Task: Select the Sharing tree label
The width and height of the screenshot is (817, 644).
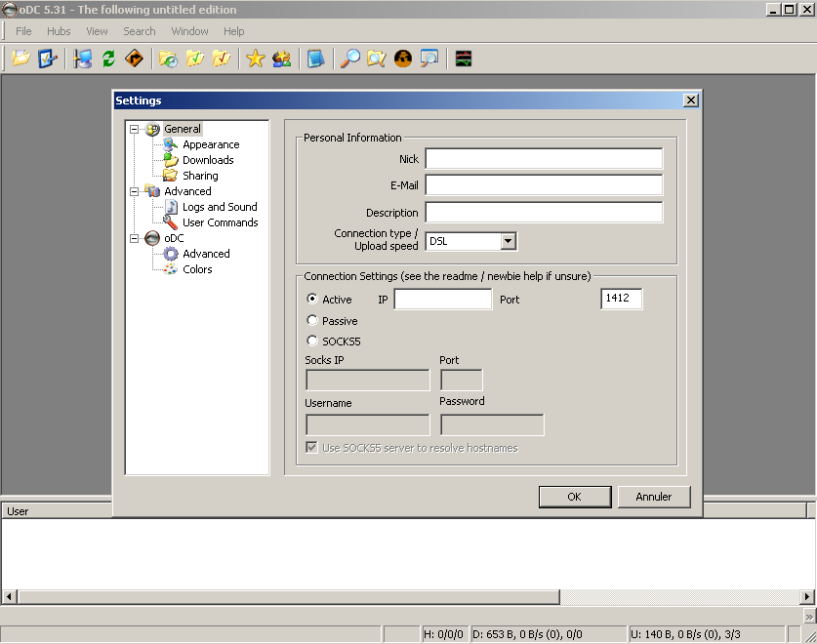Action: 200,176
